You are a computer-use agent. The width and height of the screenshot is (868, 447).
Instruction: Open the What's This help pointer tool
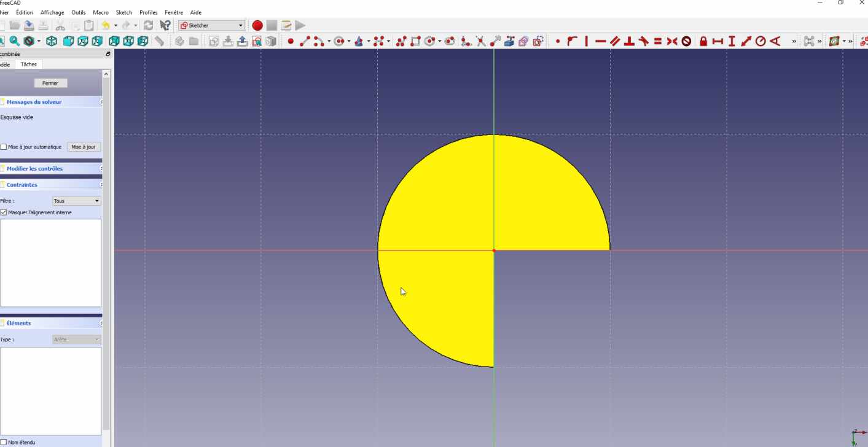pyautogui.click(x=165, y=25)
